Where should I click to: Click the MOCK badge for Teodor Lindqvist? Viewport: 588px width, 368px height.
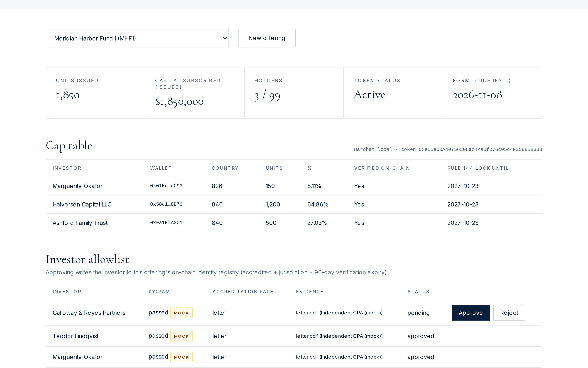(181, 336)
